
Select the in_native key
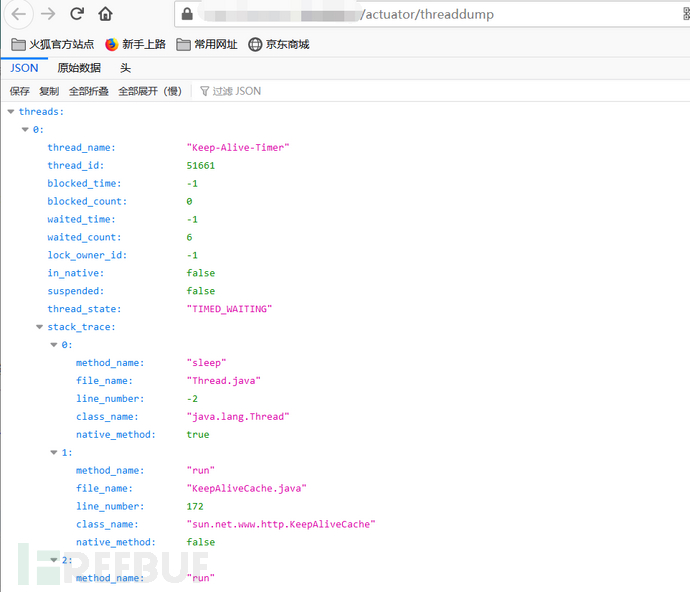pos(76,273)
